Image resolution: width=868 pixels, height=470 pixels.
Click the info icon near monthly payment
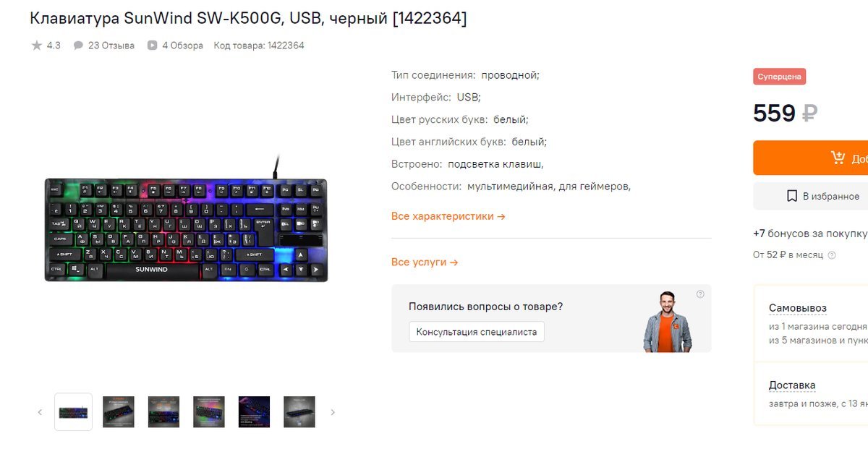832,255
